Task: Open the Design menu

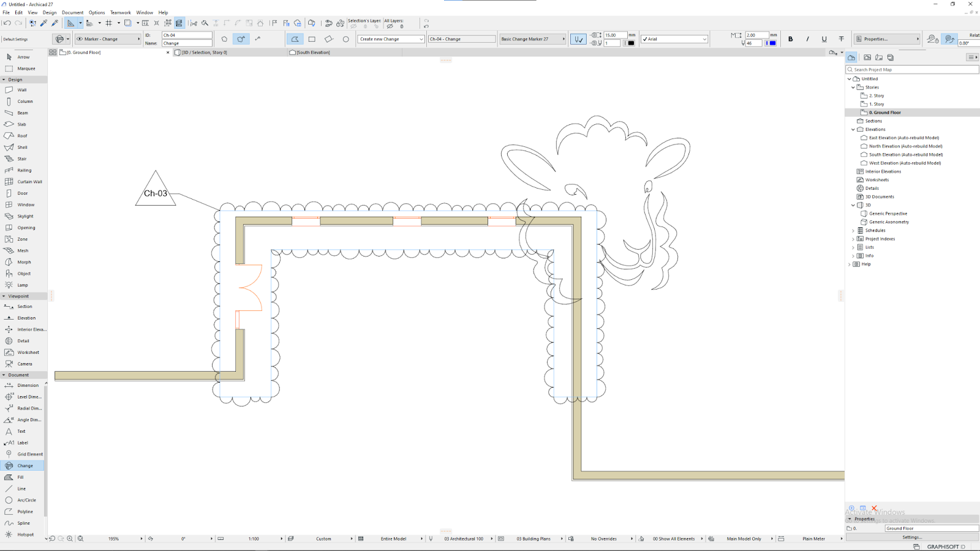Action: [x=50, y=12]
